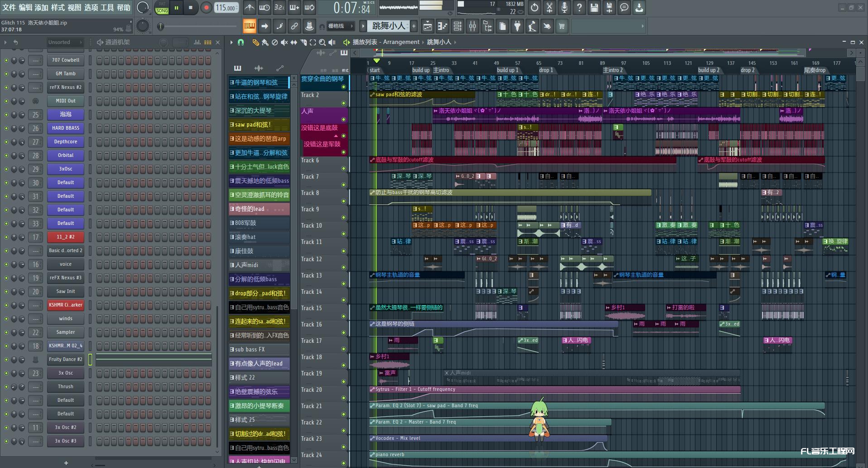Select the KSHMR Ci..arker channel
The image size is (868, 468).
(x=66, y=305)
